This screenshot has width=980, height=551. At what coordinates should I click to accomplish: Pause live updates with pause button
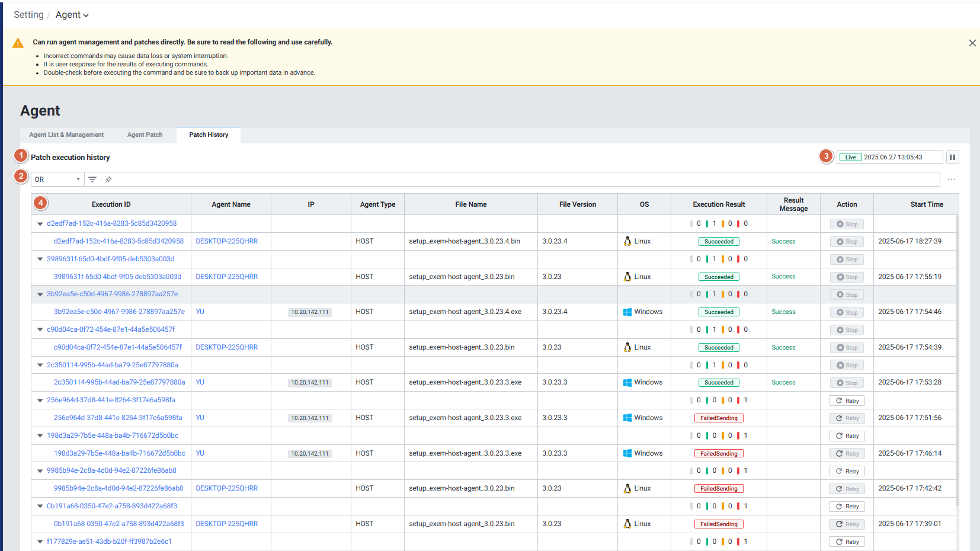tap(952, 157)
